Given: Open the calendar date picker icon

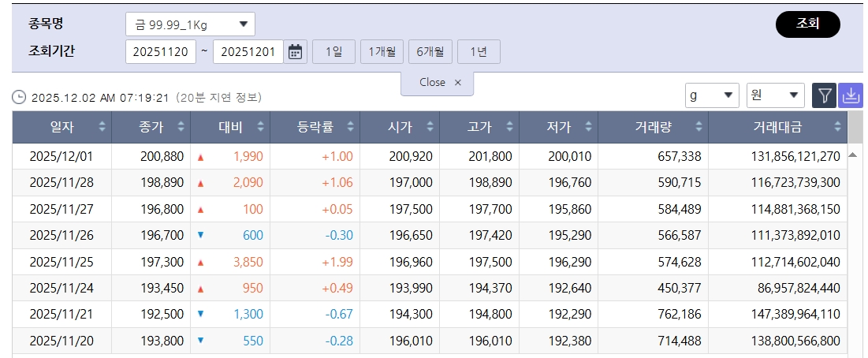Looking at the screenshot, I should (295, 52).
